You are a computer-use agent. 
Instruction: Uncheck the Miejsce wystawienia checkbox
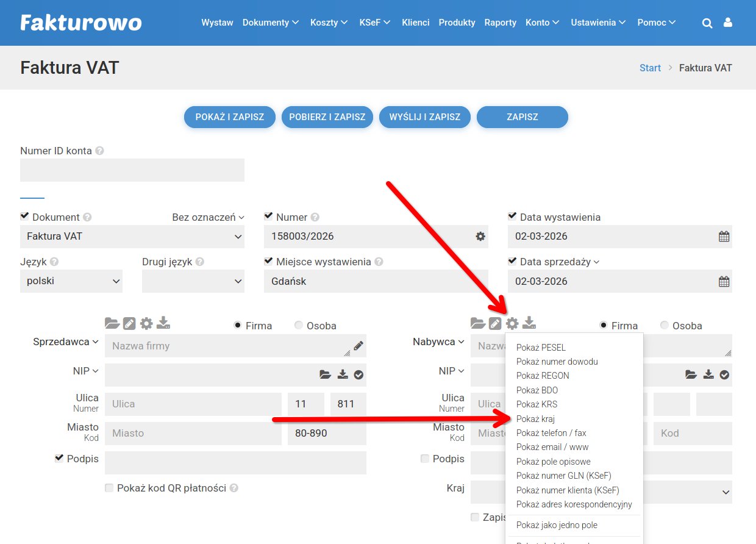268,261
